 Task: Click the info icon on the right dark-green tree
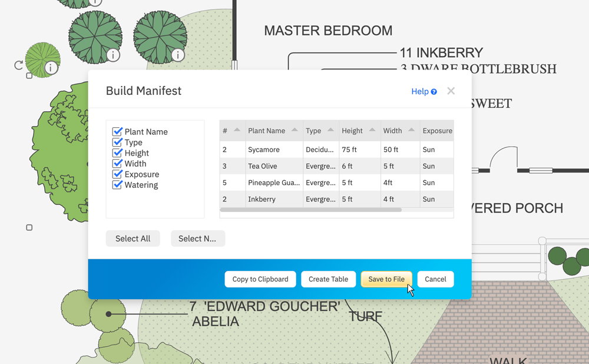click(x=177, y=55)
